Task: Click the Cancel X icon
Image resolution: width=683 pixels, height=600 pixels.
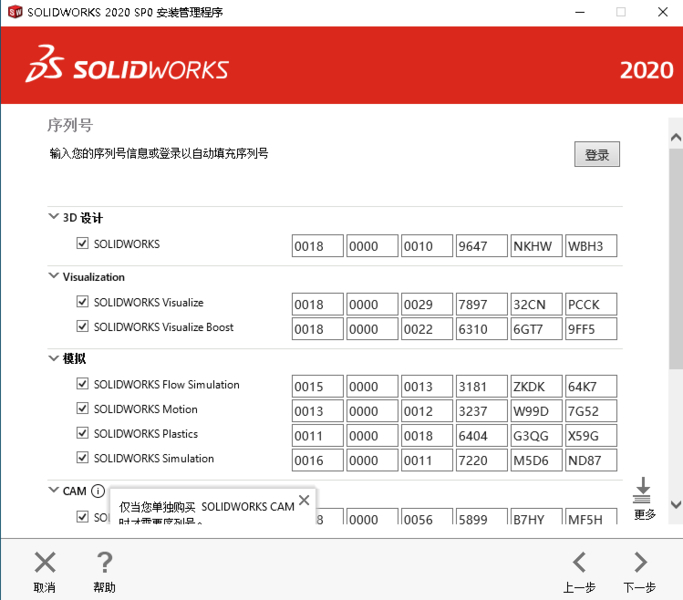Action: coord(45,562)
